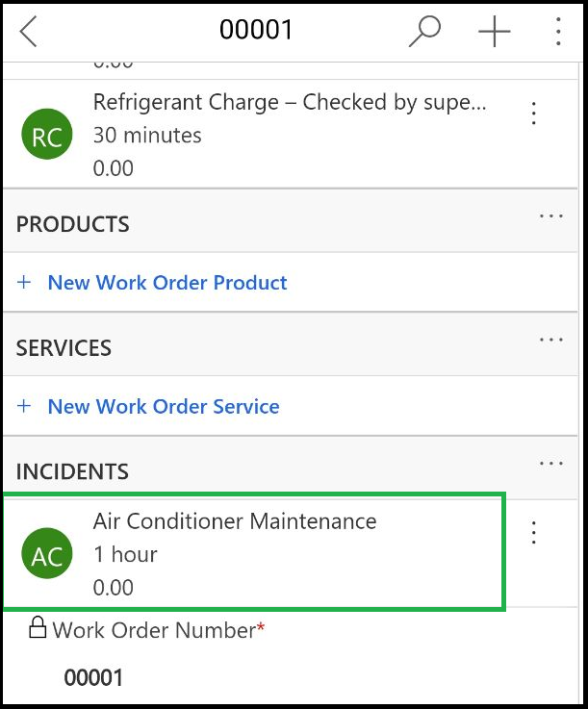Expand Incidents section more options
588x709 pixels.
click(551, 463)
